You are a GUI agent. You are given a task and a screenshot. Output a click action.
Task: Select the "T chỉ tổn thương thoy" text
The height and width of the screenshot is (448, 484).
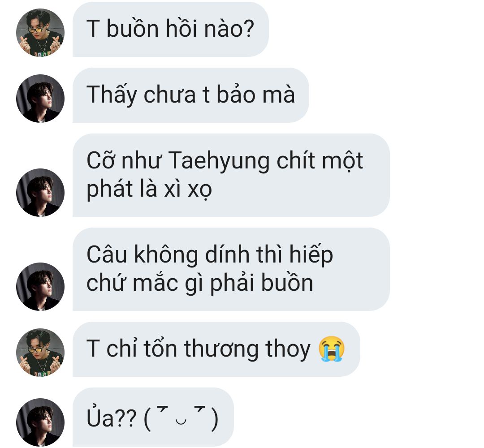[199, 349]
